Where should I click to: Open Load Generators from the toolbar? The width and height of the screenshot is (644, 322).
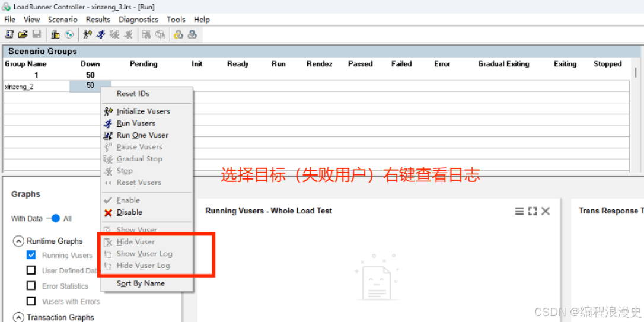coord(56,34)
